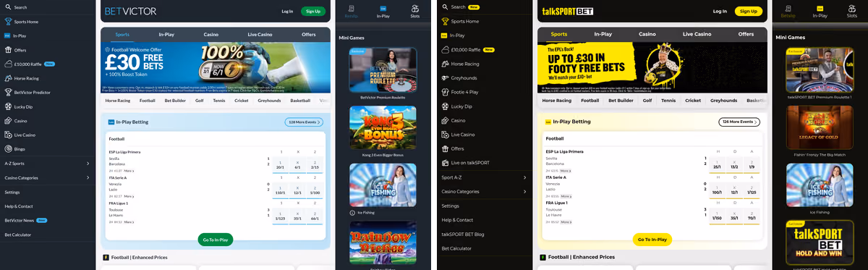The width and height of the screenshot is (868, 270).
Task: Click the yellow Sign Up button on talkSPORT BET
Action: 749,11
